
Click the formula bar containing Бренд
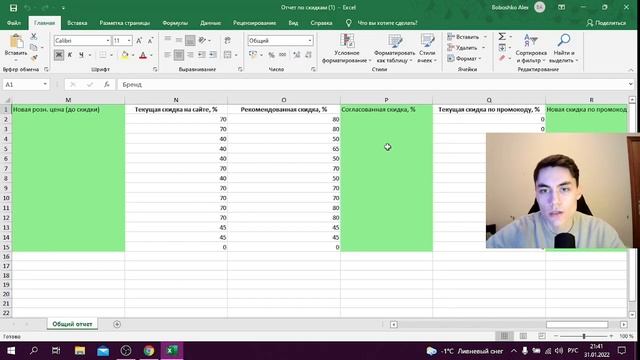point(373,84)
